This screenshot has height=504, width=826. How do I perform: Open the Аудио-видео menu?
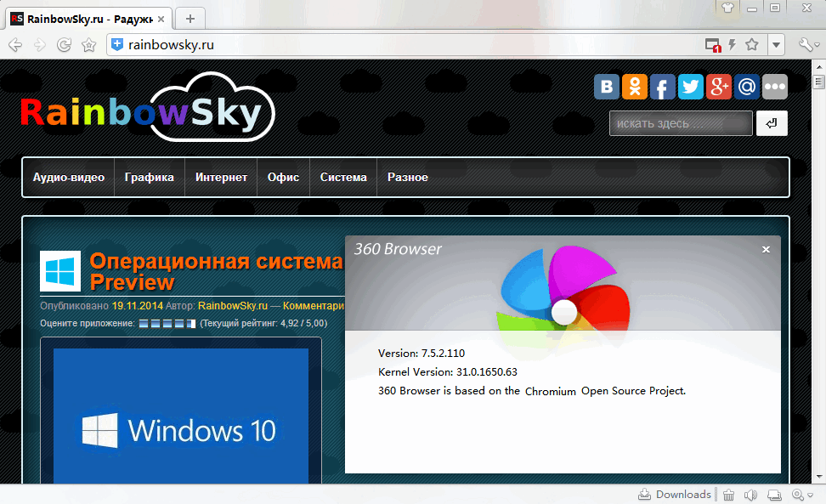click(x=69, y=177)
